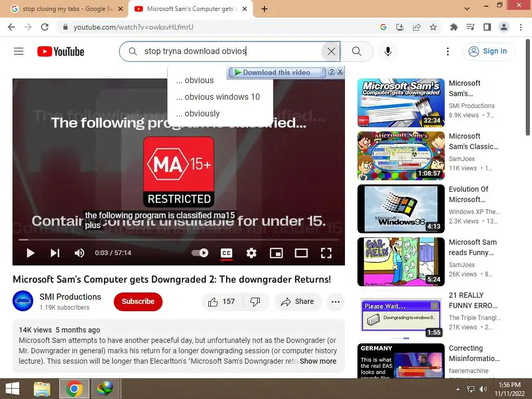
Task: Click the magnifier search button
Action: tap(356, 51)
